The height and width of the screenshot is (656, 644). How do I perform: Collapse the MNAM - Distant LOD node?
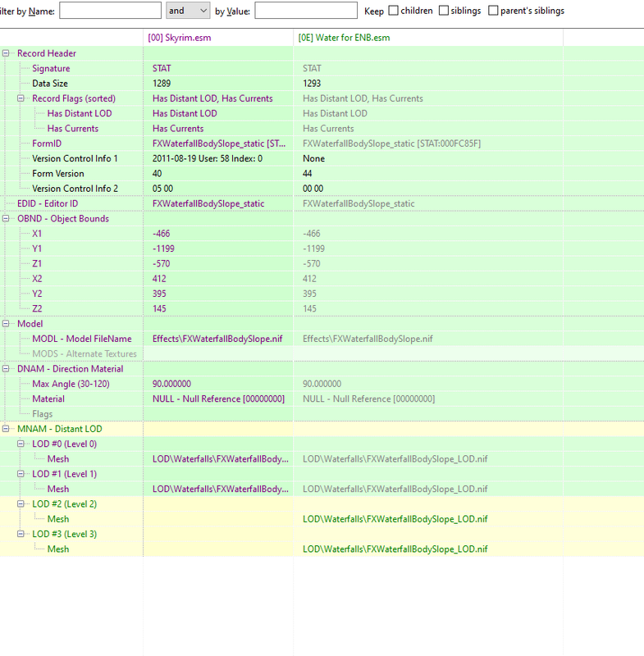(6, 429)
